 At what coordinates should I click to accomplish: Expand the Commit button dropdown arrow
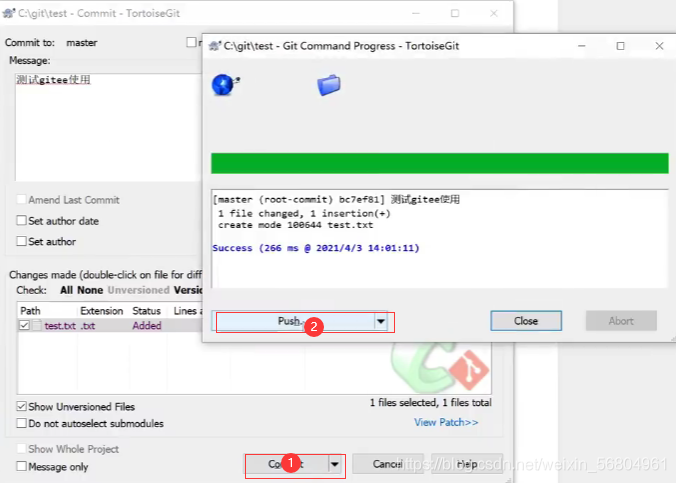(335, 464)
